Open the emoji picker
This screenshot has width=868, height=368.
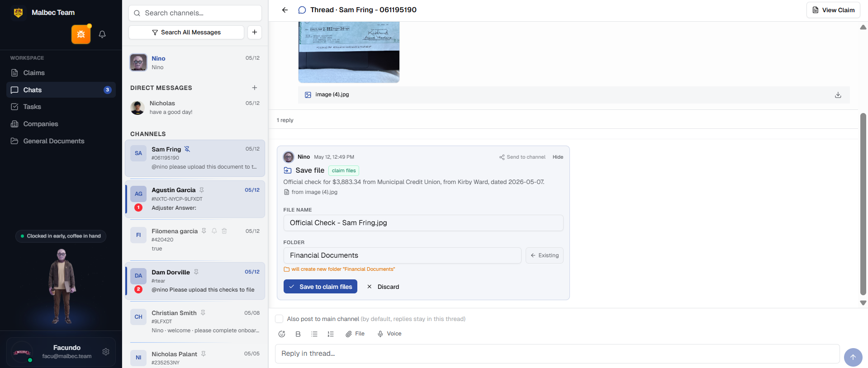pos(282,334)
